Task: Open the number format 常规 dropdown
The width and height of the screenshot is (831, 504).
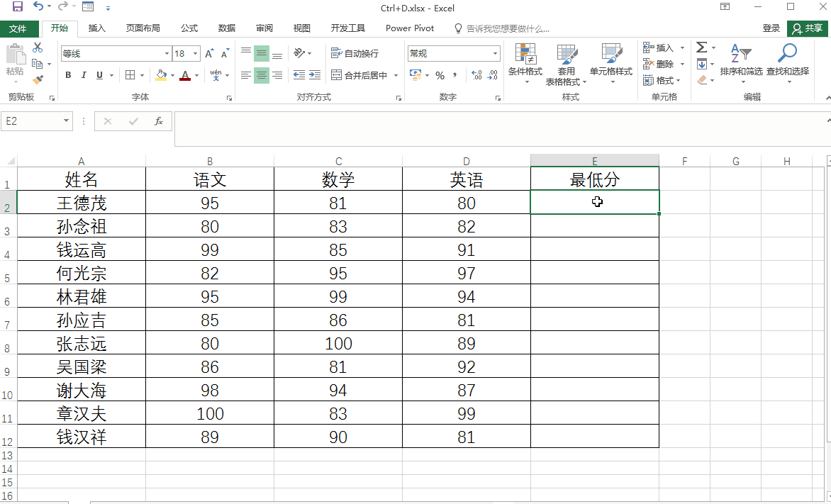Action: pos(495,54)
